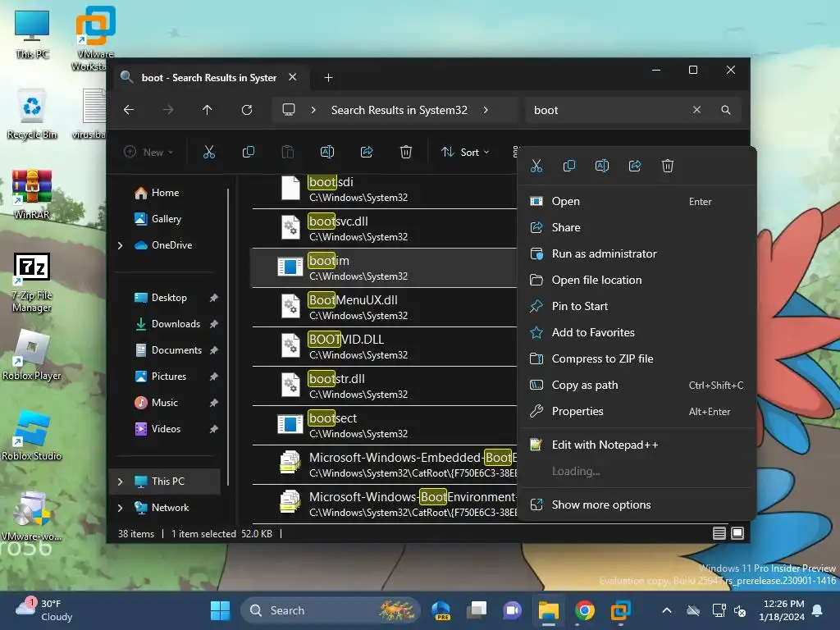Show hidden system tray icons

coord(666,610)
